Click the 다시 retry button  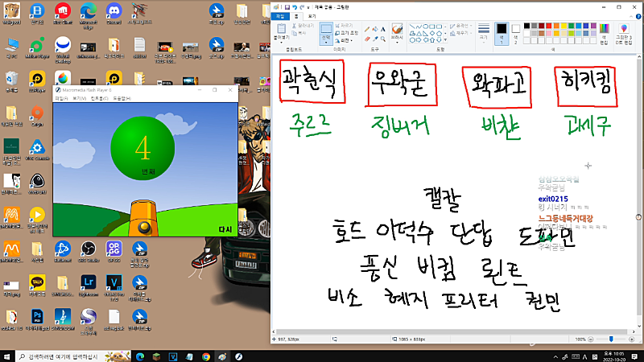point(225,229)
